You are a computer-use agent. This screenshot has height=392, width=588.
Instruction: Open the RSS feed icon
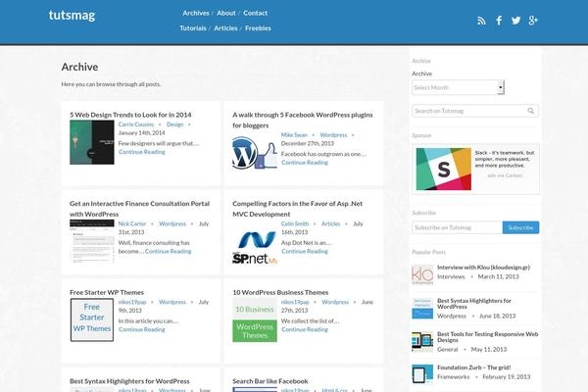pos(481,20)
